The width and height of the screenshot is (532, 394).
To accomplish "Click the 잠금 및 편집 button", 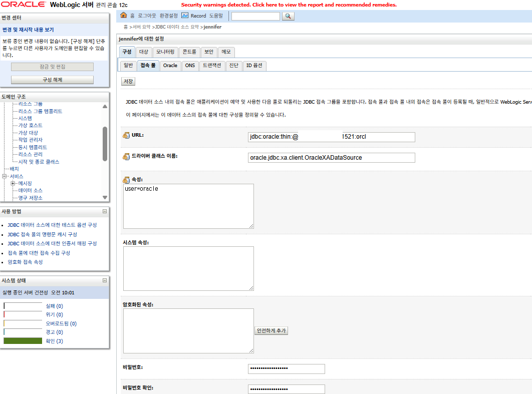I will [52, 67].
